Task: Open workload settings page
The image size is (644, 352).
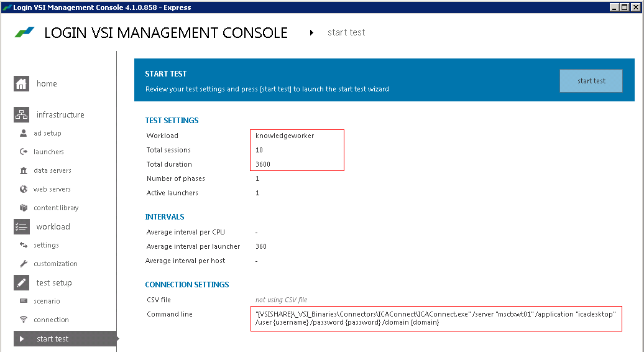Action: coord(46,245)
